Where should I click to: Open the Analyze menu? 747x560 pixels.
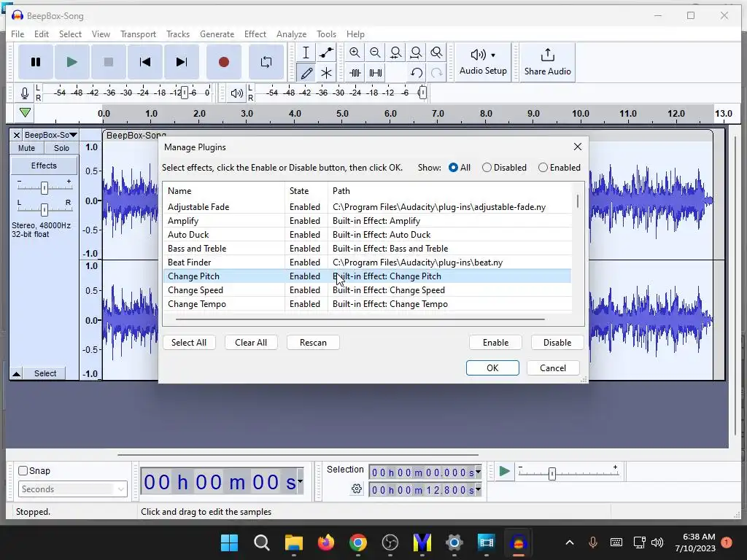pos(291,34)
